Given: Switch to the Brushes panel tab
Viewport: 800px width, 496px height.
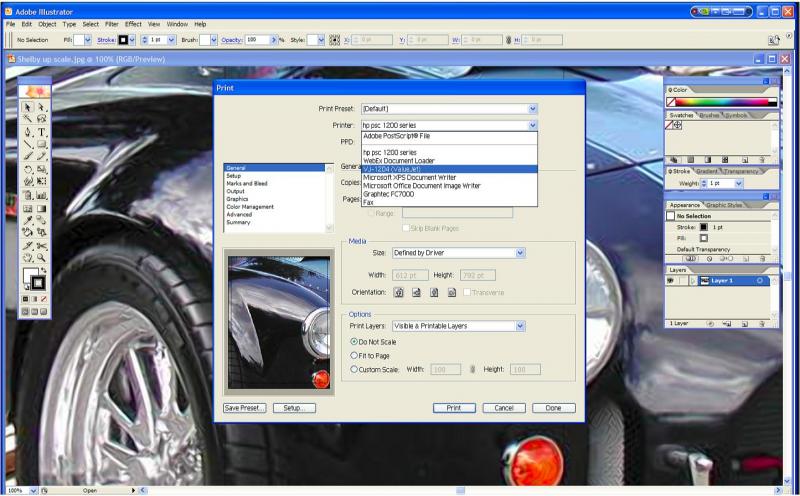Looking at the screenshot, I should tap(709, 115).
